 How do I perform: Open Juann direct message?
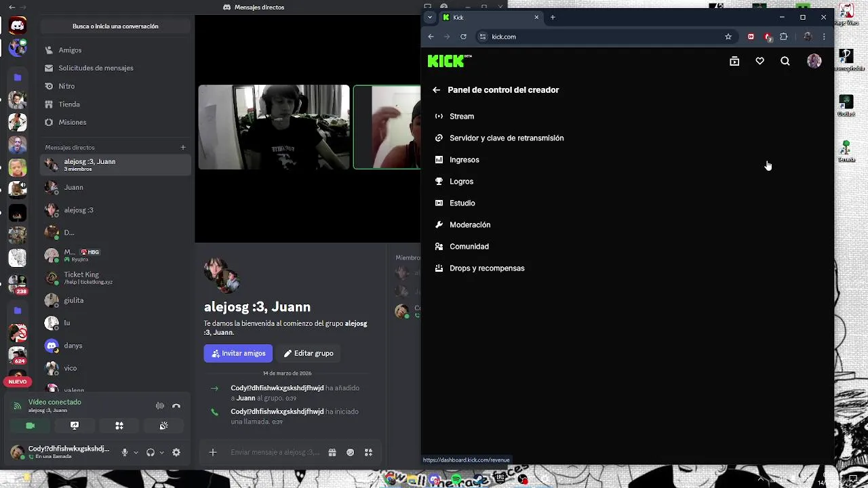115,187
